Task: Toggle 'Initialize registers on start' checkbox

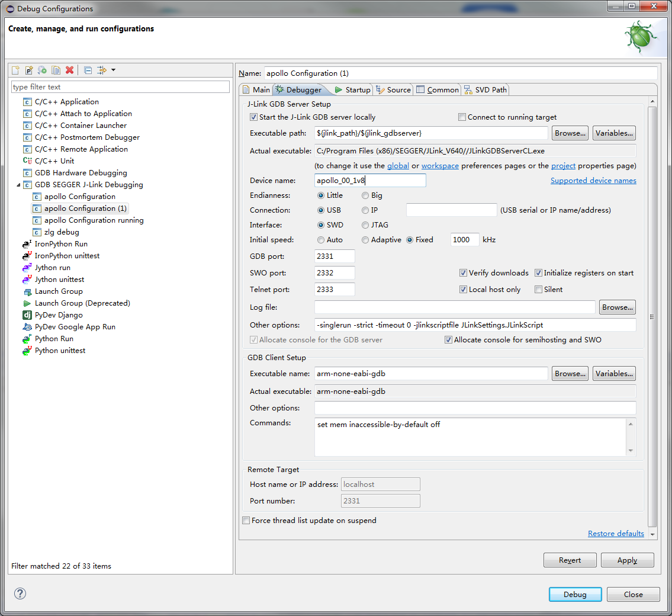Action: (x=538, y=273)
